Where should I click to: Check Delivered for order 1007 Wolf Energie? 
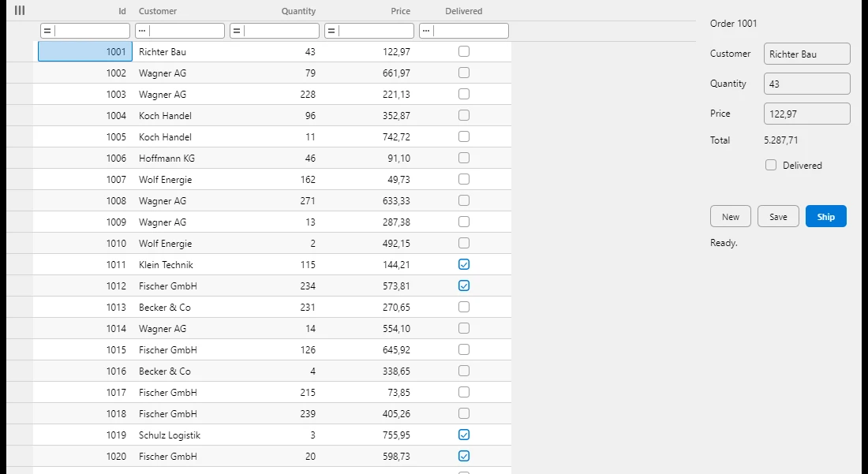click(x=464, y=179)
